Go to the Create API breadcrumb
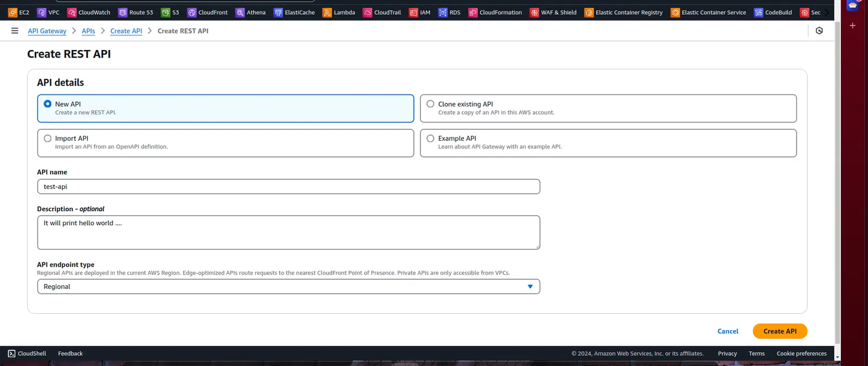 126,31
